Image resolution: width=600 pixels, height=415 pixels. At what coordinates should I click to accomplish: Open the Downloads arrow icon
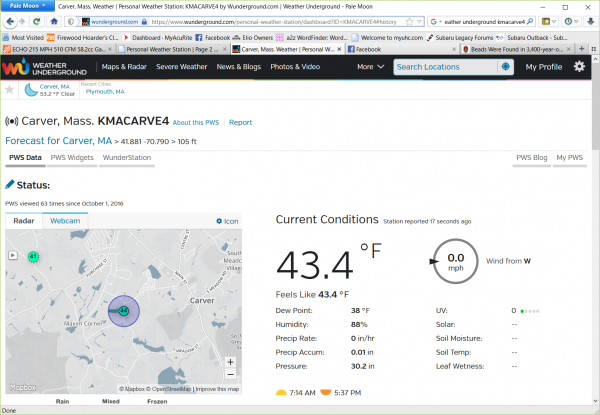591,21
